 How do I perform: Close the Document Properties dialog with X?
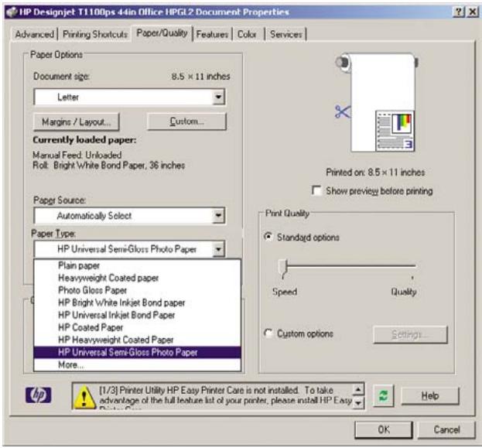[473, 12]
